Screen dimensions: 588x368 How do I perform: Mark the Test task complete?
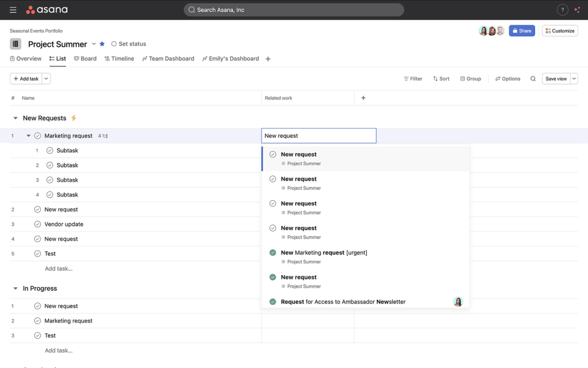coord(37,254)
